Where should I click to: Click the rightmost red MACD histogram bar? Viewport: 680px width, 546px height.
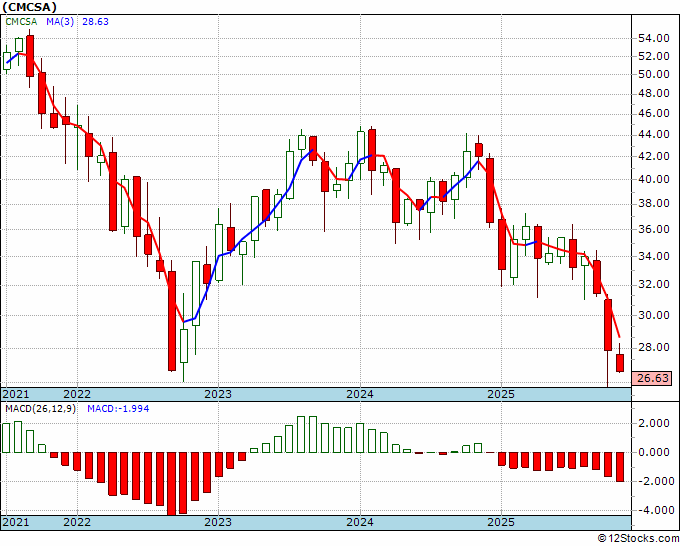[620, 467]
